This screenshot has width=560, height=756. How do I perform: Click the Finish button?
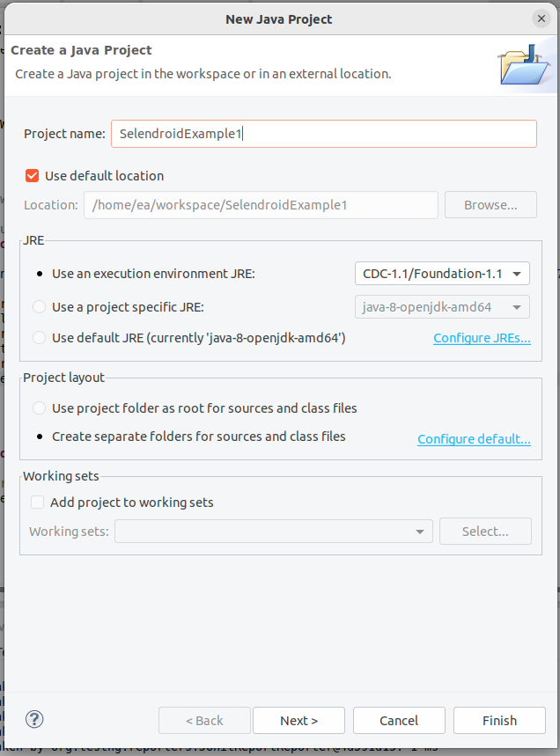499,720
